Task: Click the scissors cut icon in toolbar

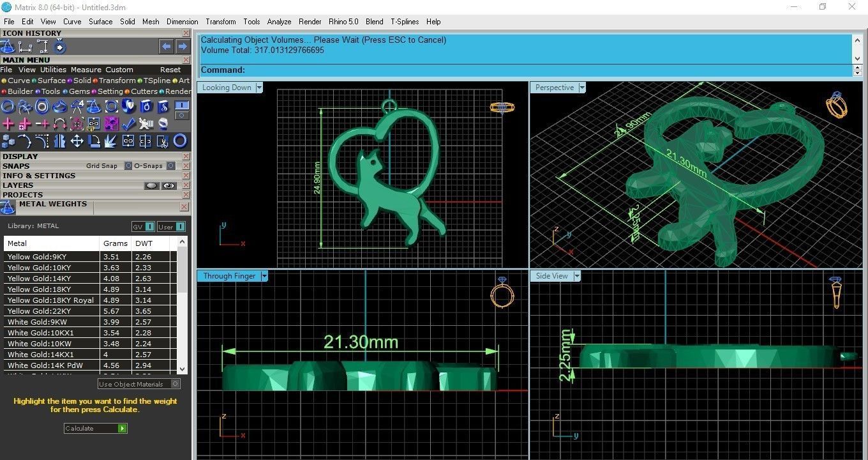Action: (x=163, y=141)
